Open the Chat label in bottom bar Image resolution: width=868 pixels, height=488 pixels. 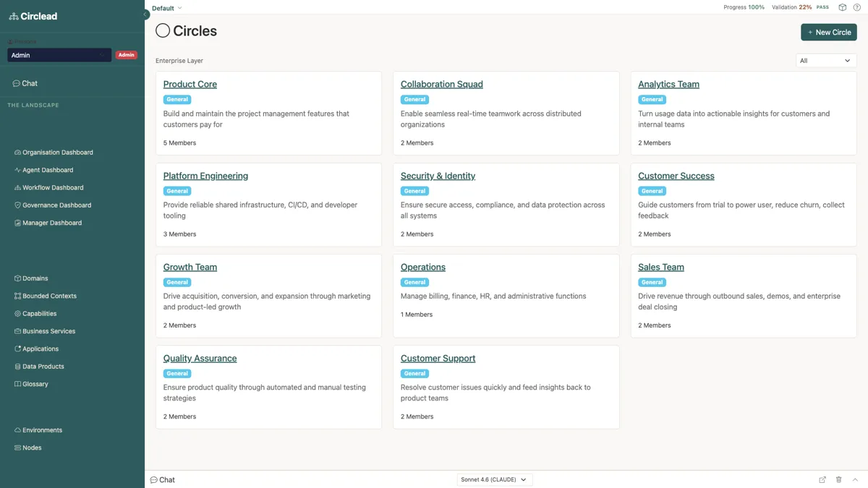[x=163, y=480]
